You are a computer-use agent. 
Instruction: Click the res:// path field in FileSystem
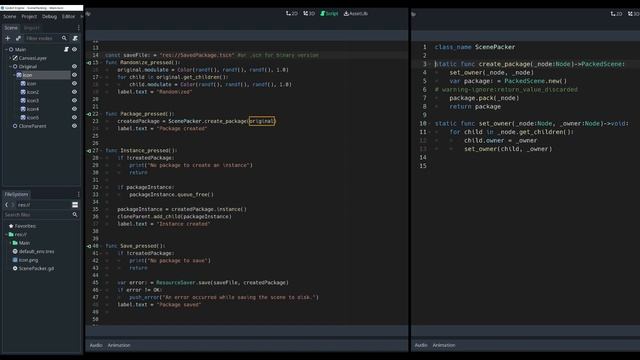click(43, 205)
